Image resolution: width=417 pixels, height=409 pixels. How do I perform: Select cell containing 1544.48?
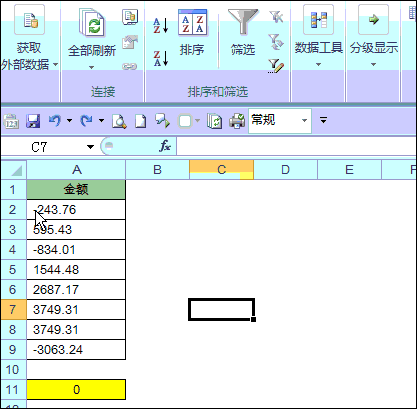coord(76,270)
